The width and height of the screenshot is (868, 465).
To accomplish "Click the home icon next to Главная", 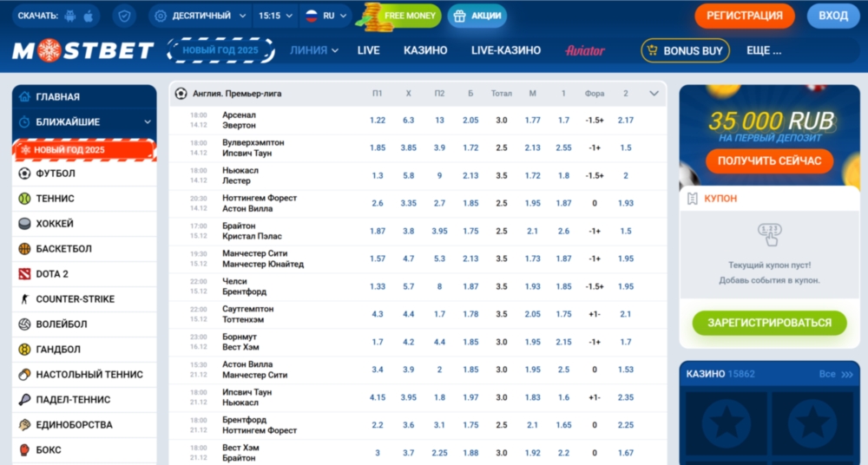I will click(x=24, y=96).
